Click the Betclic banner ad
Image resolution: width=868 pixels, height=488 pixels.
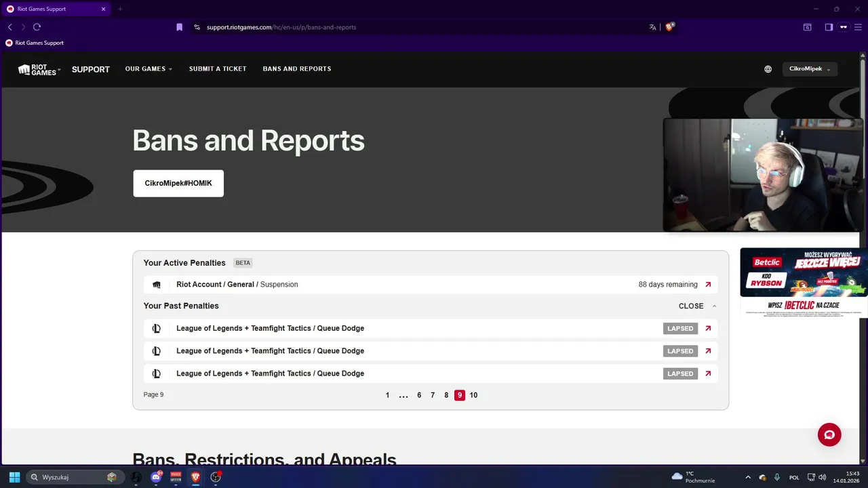coord(804,282)
